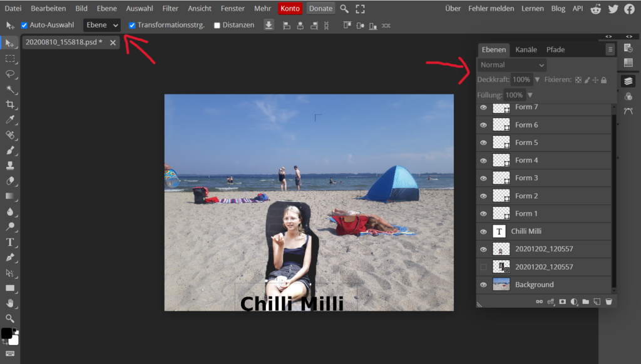Click the download export icon in options bar
The width and height of the screenshot is (641, 364).
(x=269, y=25)
